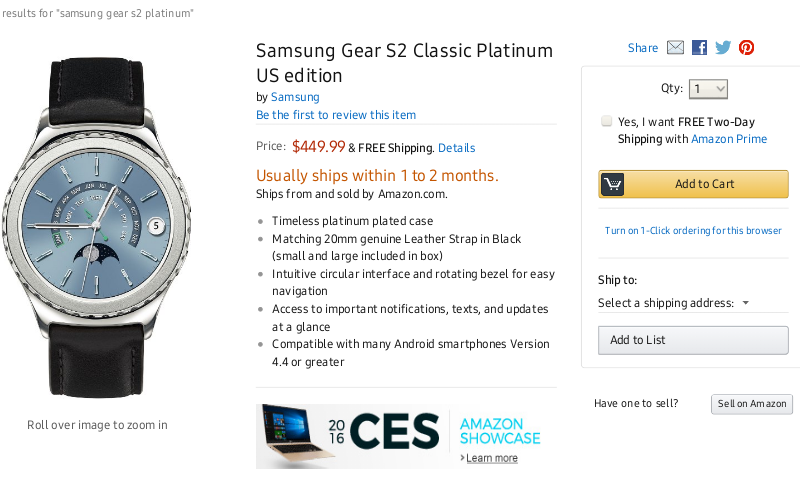
Task: Tick the FREE Two-Day Shipping checkbox
Action: (x=607, y=121)
